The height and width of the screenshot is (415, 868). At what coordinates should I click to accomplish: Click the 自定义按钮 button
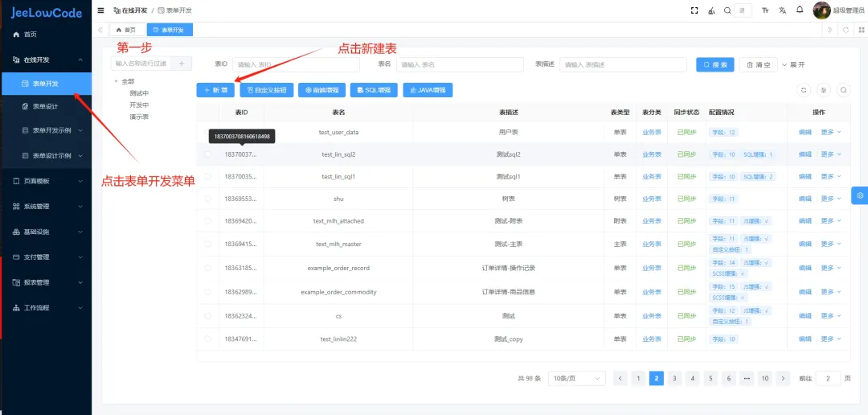pos(266,90)
